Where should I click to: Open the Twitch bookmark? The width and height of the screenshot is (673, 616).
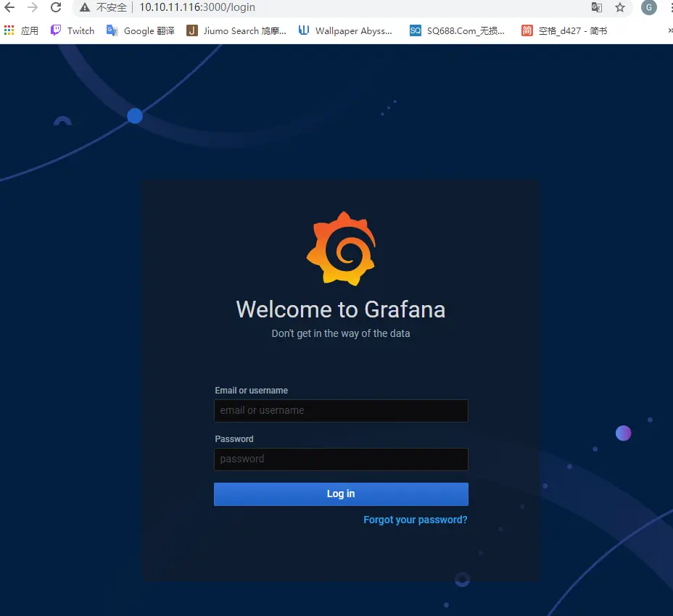point(73,30)
